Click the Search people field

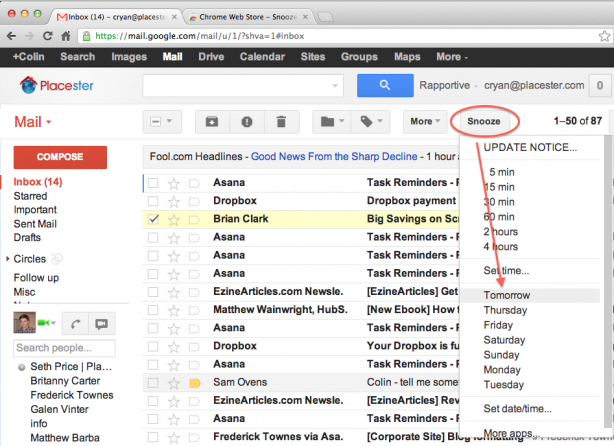point(64,348)
